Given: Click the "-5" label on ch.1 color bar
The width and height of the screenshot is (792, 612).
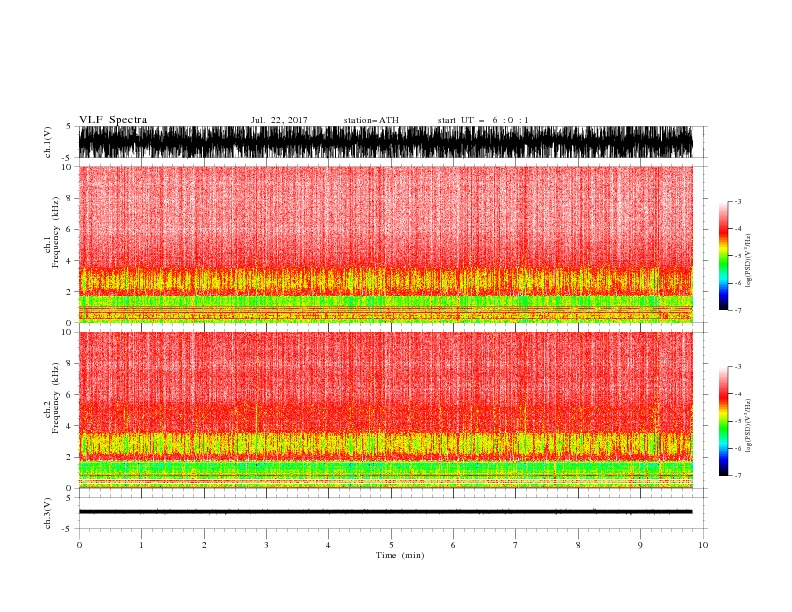Looking at the screenshot, I should pos(738,256).
